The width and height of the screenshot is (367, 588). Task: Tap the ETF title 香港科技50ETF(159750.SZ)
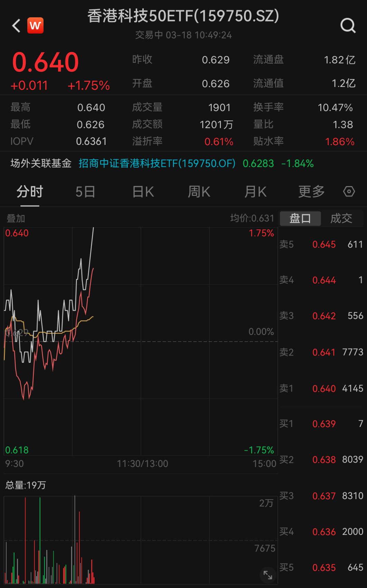coord(183,16)
